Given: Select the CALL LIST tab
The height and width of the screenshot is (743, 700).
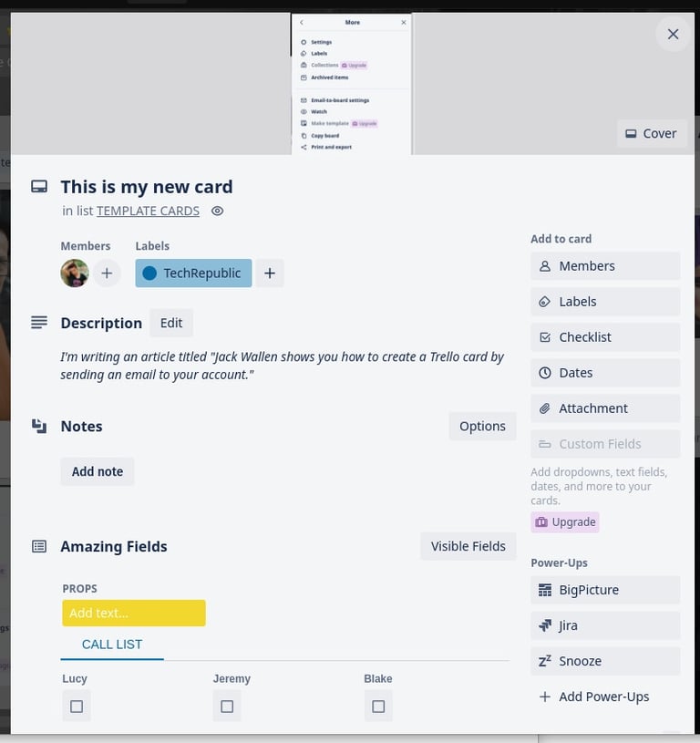Looking at the screenshot, I should tap(112, 645).
